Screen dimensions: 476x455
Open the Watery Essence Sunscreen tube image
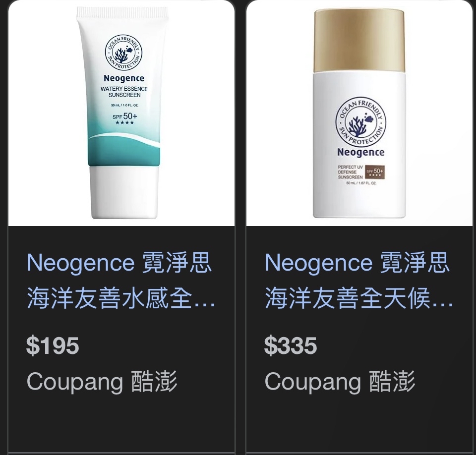(121, 113)
